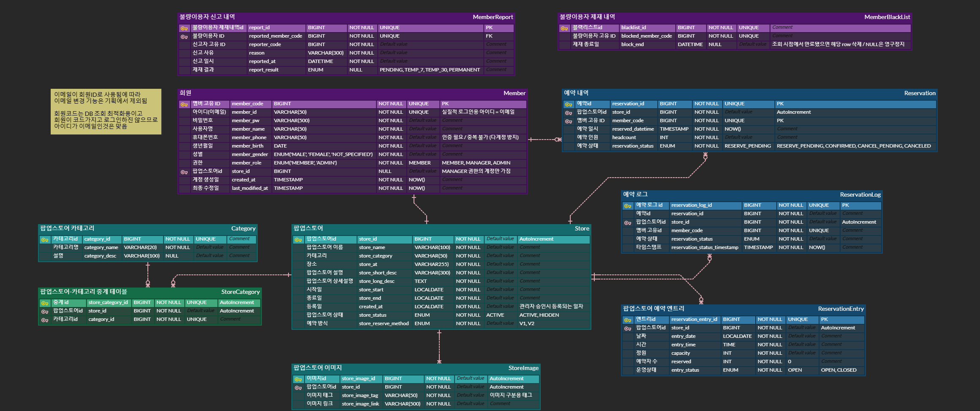The image size is (980, 411).
Task: Click the store_long_desc column cell
Action: pyautogui.click(x=384, y=281)
